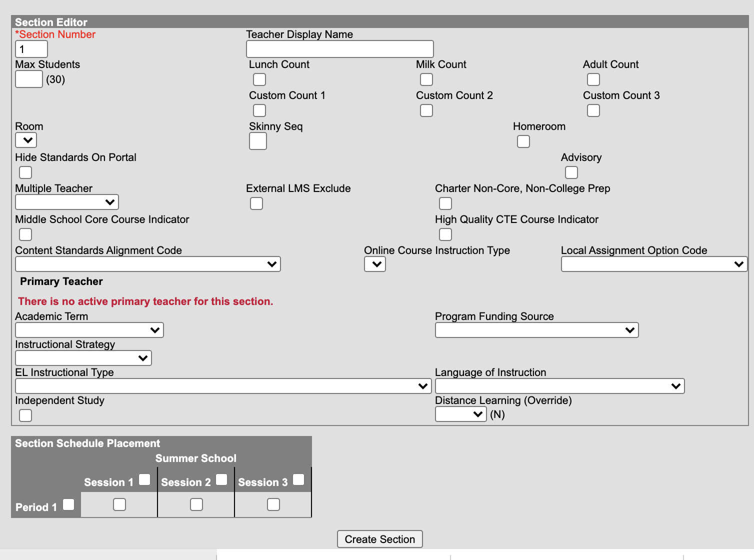Tick Period 1, Session 3 placement checkbox
This screenshot has height=560, width=754.
click(x=273, y=504)
